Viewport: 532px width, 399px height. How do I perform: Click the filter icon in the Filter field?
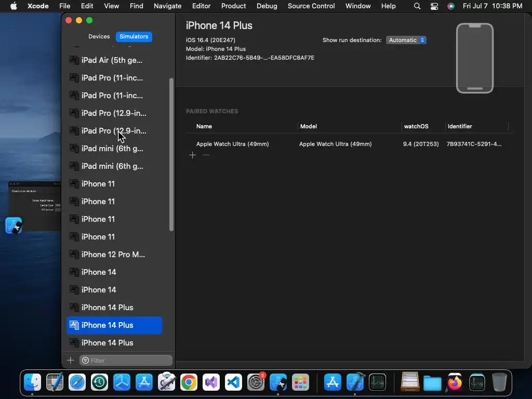tap(86, 361)
